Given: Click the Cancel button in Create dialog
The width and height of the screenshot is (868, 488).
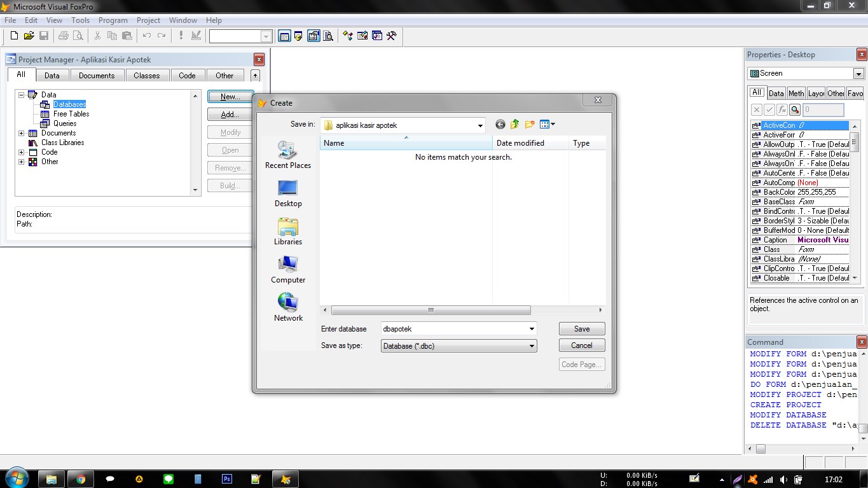Looking at the screenshot, I should click(x=582, y=345).
